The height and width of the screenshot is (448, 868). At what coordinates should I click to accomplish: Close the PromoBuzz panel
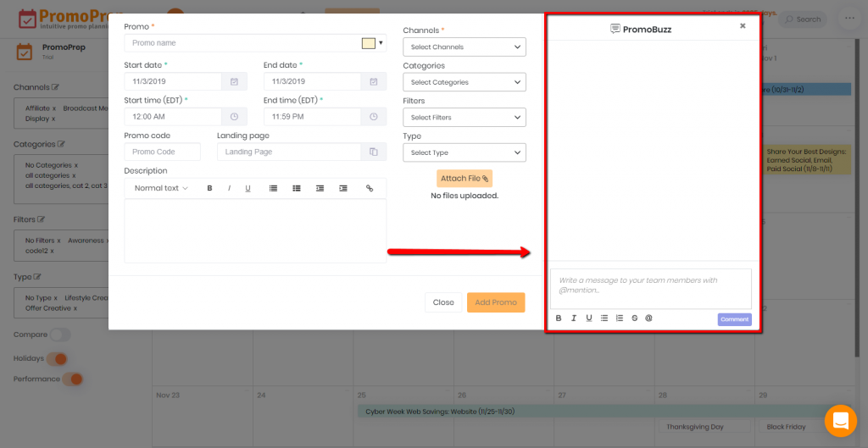[x=743, y=25]
